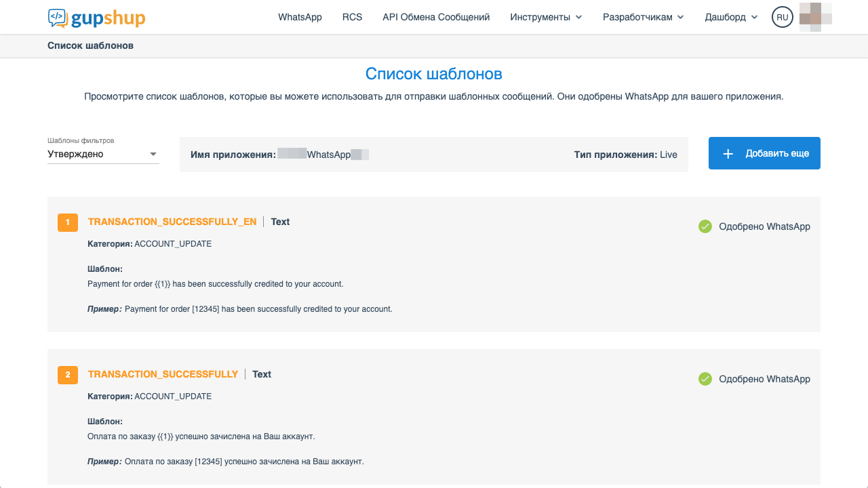Open the RCS navigation item
This screenshot has width=868, height=488.
coord(352,18)
